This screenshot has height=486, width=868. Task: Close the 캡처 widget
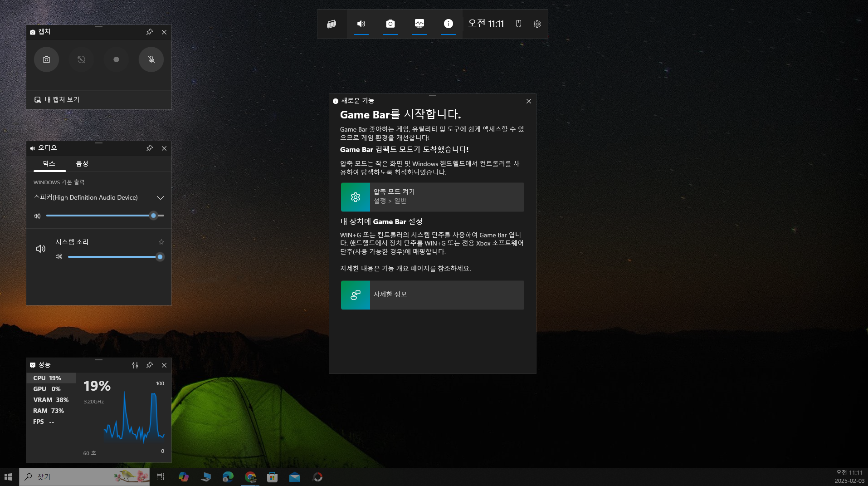coord(164,32)
